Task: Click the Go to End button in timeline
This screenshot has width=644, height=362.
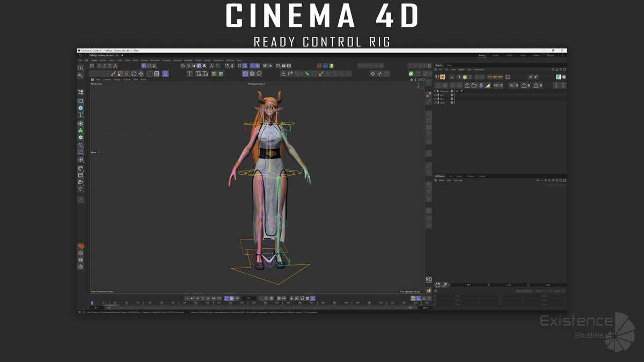Action: [x=219, y=298]
